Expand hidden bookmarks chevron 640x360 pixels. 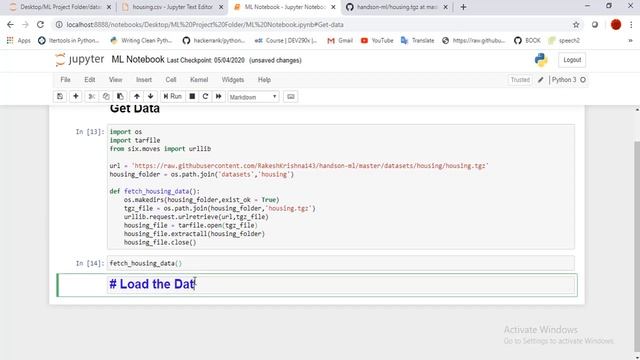point(630,40)
